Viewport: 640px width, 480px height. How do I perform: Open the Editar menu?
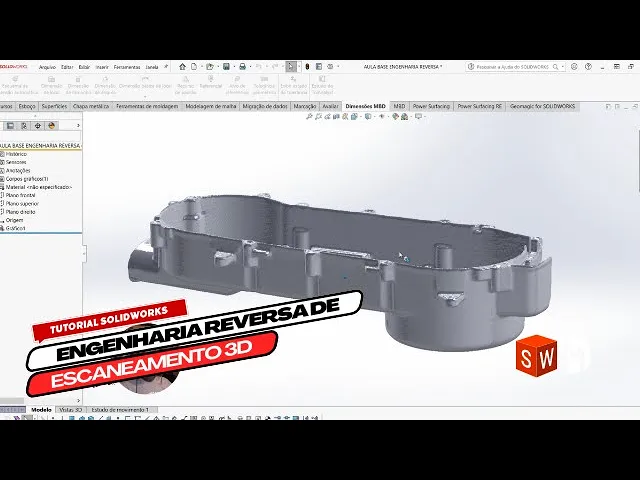pyautogui.click(x=67, y=67)
